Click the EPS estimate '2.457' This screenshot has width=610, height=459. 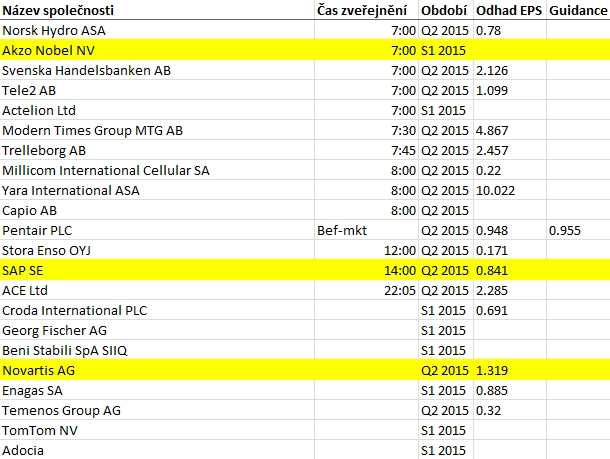pos(510,151)
